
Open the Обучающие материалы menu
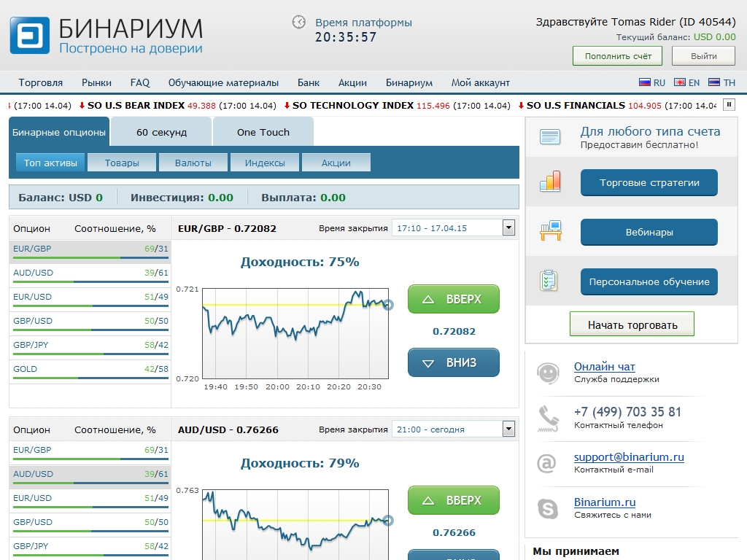click(x=223, y=83)
